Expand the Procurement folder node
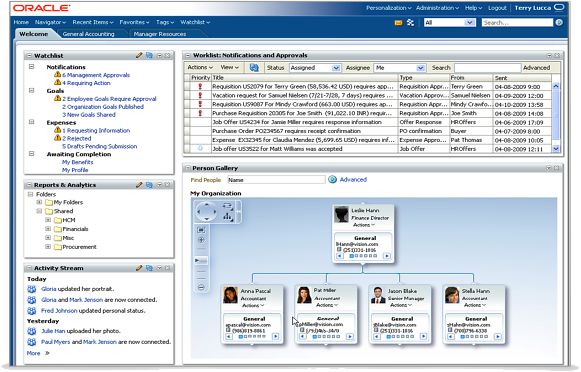Image resolution: width=581 pixels, height=372 pixels. pyautogui.click(x=48, y=246)
